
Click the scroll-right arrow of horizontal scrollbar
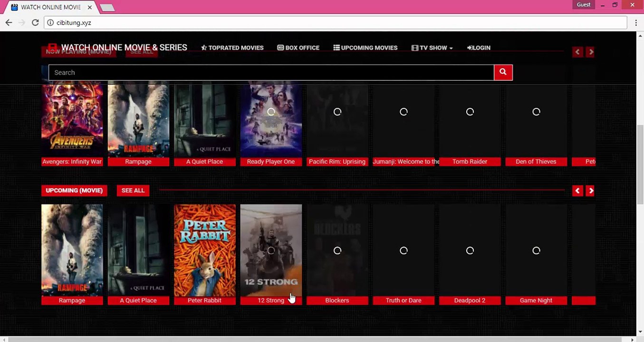click(632, 339)
